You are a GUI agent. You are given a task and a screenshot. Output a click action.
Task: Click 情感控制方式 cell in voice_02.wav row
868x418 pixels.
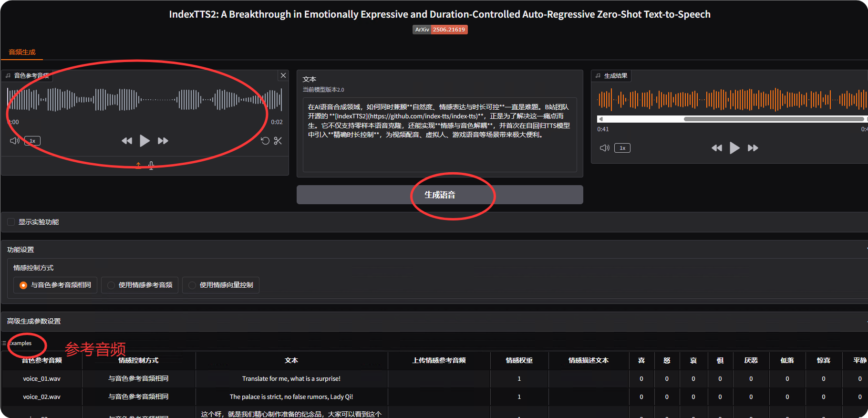(138, 397)
